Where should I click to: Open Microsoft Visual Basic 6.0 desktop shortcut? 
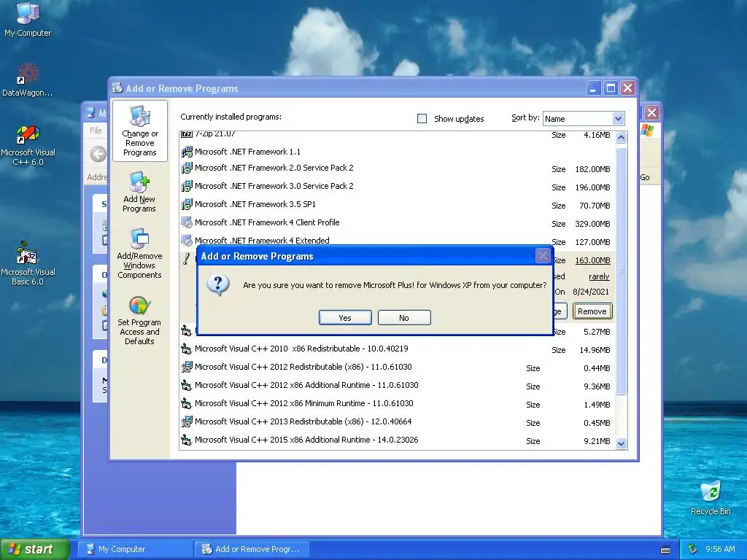pyautogui.click(x=28, y=264)
